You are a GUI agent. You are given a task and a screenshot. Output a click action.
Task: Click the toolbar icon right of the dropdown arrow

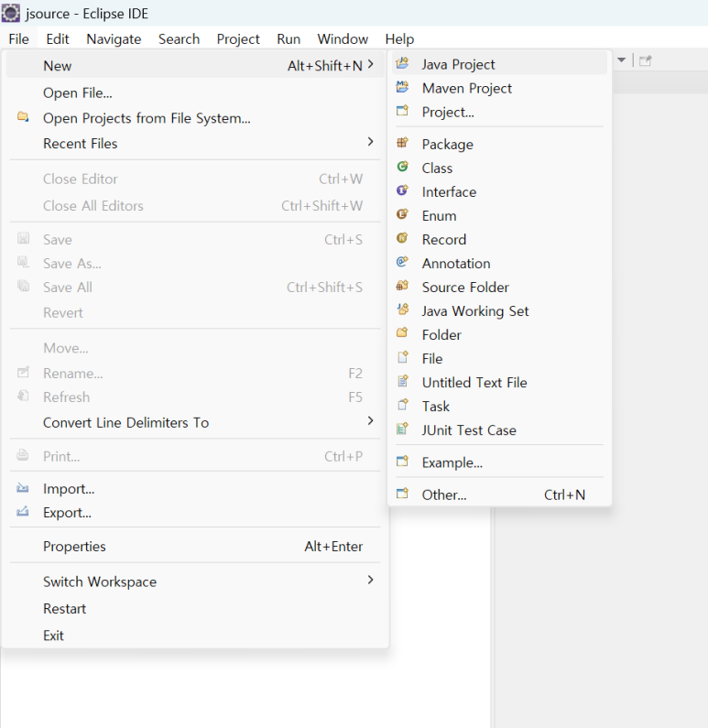[646, 60]
